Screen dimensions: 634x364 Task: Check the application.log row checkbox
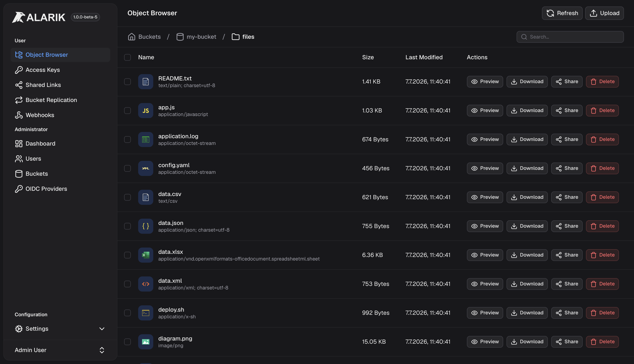127,139
